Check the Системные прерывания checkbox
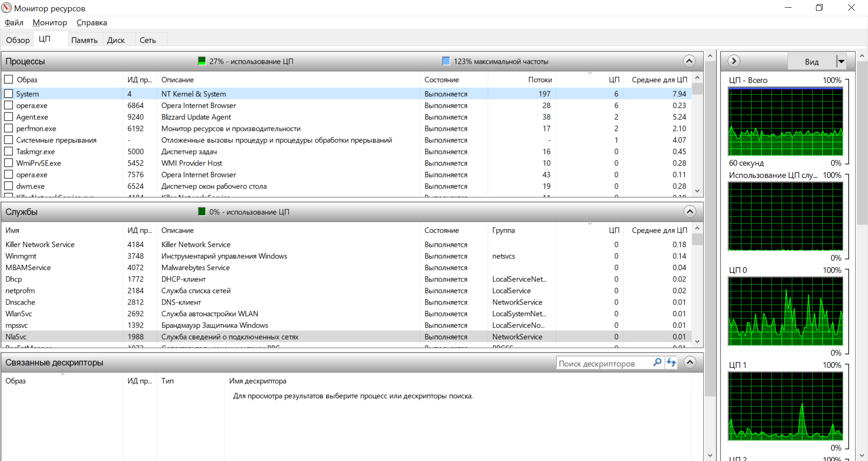 (9, 140)
